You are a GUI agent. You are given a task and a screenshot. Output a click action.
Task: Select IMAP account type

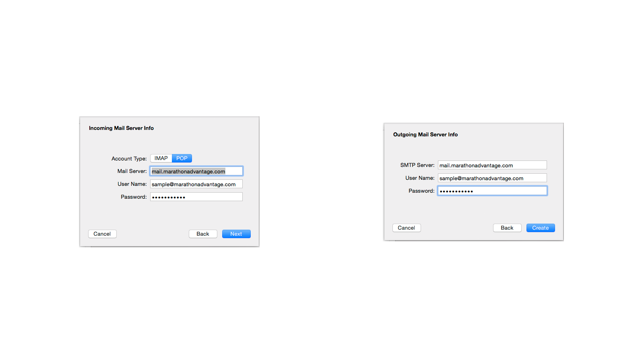tap(161, 158)
